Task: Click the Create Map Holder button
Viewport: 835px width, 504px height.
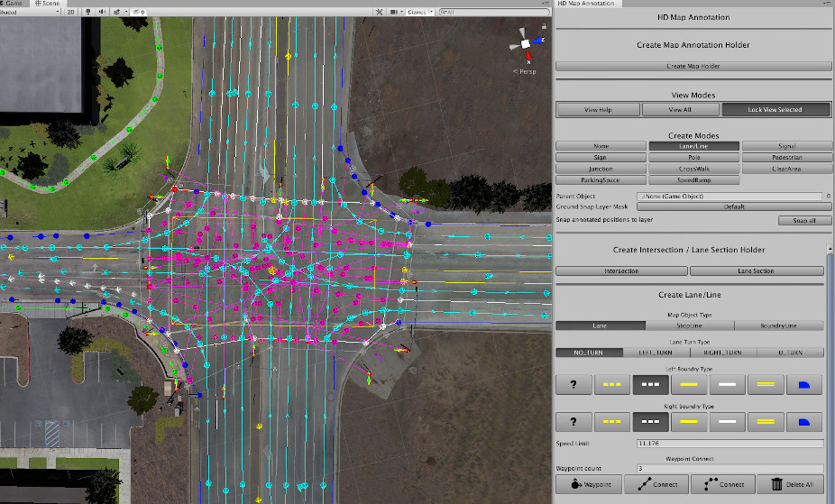Action: [x=693, y=66]
